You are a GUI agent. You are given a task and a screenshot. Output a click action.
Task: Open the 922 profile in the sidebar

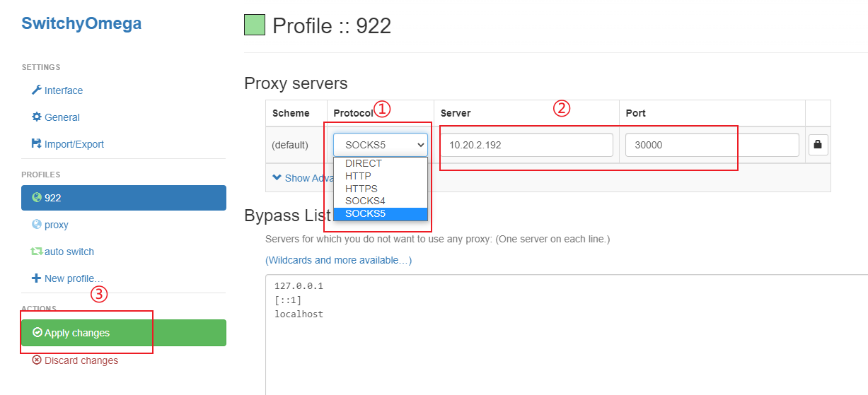coord(124,198)
